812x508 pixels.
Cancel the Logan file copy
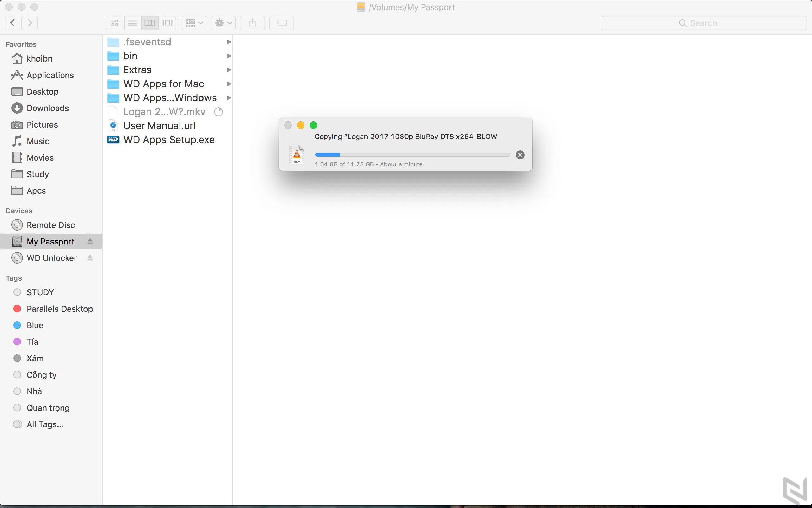click(x=520, y=155)
